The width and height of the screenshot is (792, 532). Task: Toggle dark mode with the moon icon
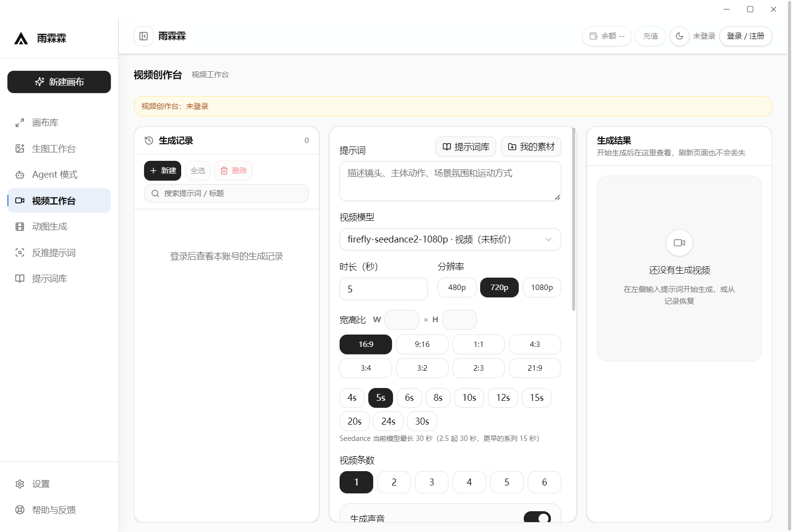(680, 36)
